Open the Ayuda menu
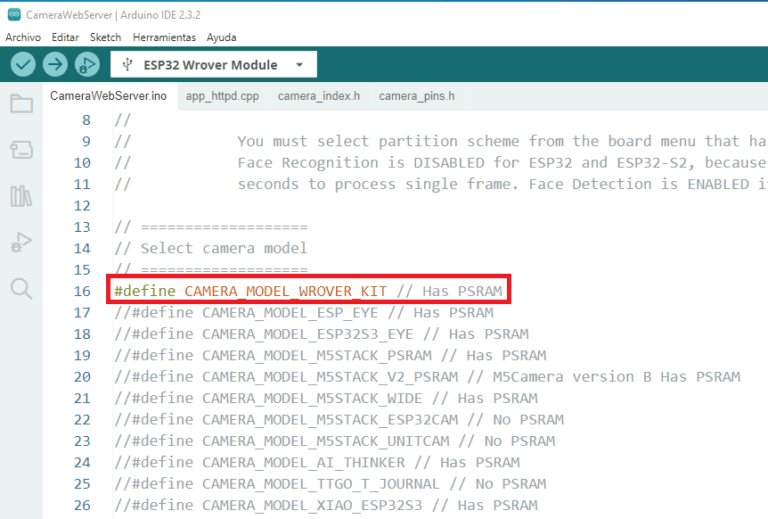This screenshot has height=519, width=768. tap(221, 37)
